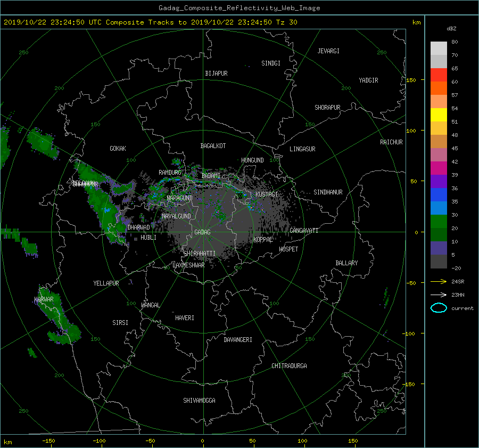Click the GOKAK city label

point(118,149)
